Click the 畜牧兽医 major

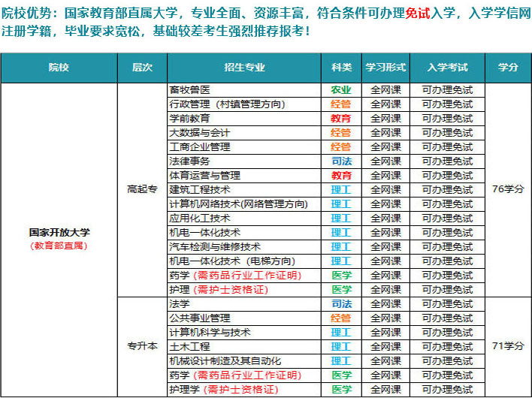coord(189,90)
